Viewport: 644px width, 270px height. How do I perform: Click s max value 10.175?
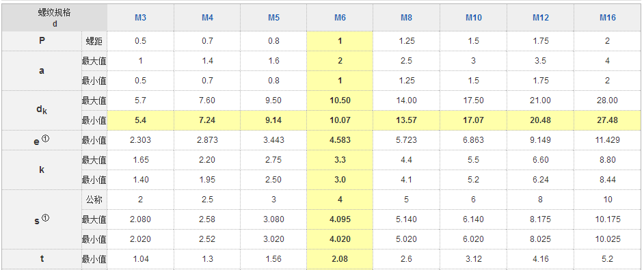tap(608, 219)
